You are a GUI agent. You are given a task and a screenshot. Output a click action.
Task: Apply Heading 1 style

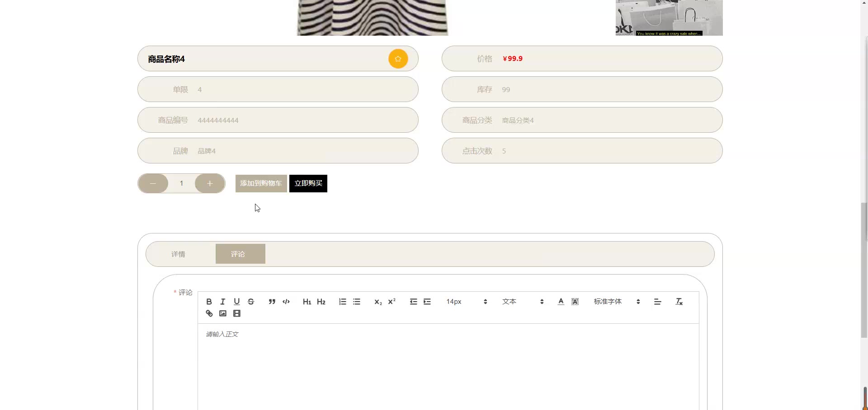307,302
